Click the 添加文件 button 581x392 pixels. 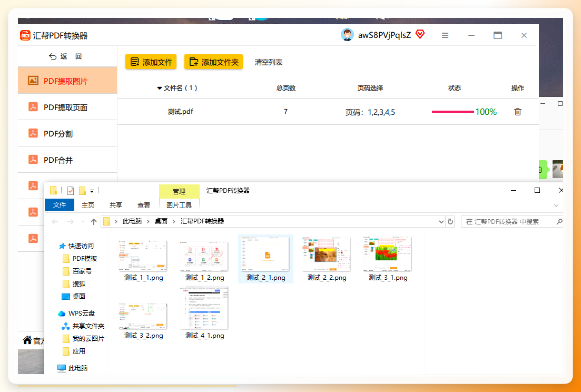(x=151, y=62)
